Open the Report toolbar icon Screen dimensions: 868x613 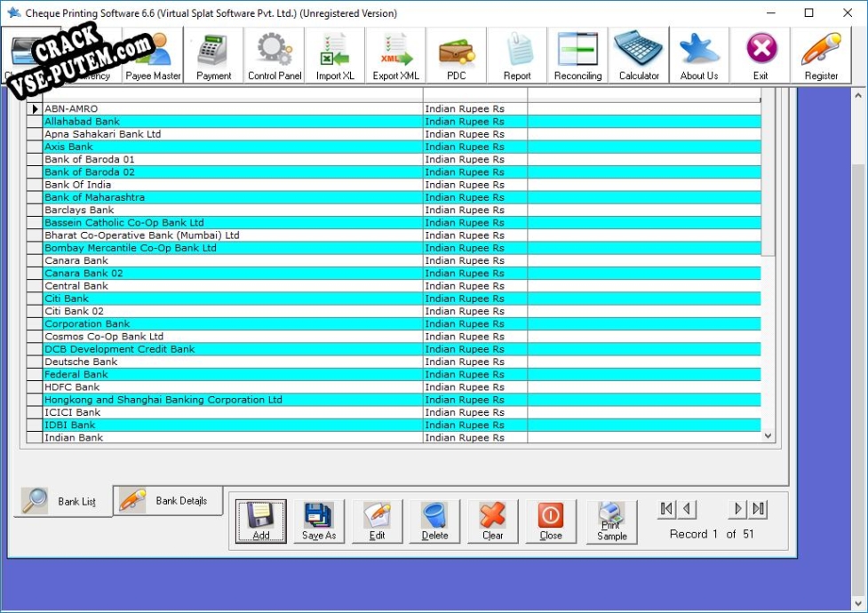517,56
